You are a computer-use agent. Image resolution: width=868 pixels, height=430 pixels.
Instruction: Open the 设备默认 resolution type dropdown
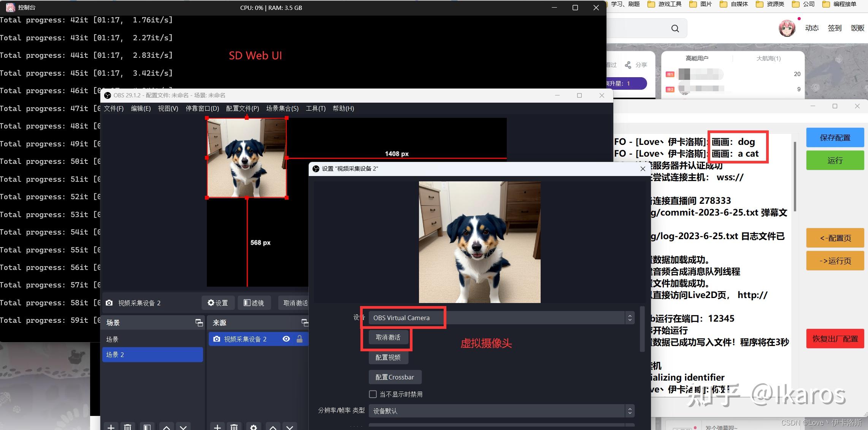coord(630,411)
